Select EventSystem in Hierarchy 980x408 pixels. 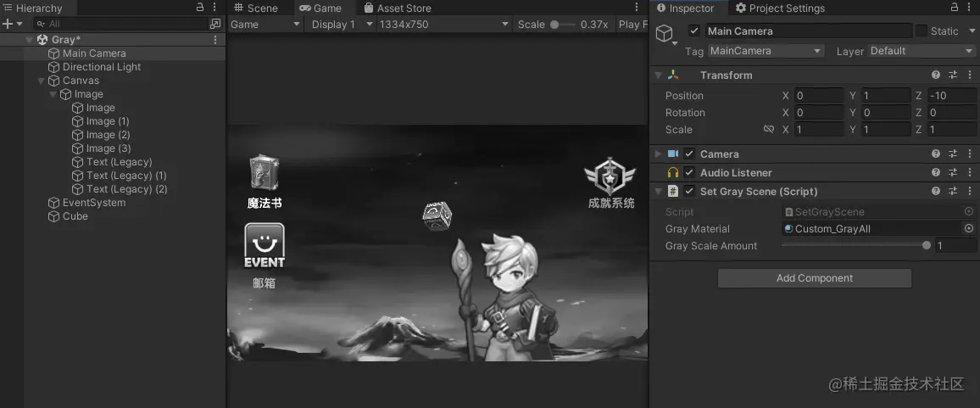point(94,203)
